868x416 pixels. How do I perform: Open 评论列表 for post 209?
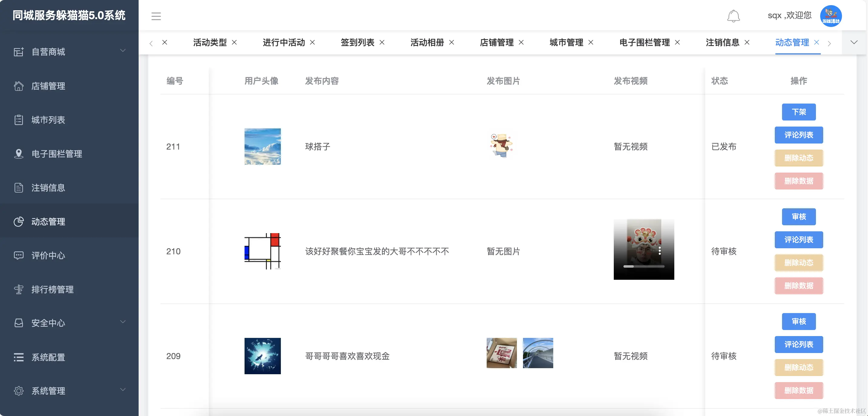[x=799, y=345]
